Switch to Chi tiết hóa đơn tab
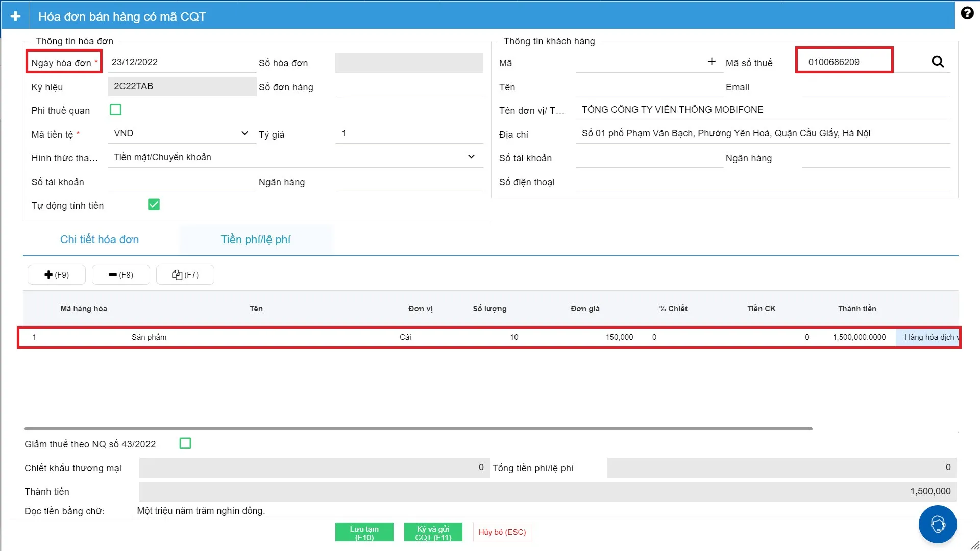 click(100, 239)
